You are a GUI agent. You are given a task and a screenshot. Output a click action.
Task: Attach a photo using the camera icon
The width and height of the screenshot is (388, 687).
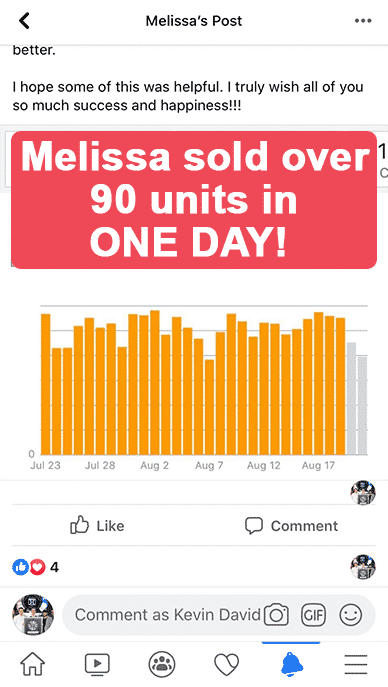pyautogui.click(x=276, y=615)
